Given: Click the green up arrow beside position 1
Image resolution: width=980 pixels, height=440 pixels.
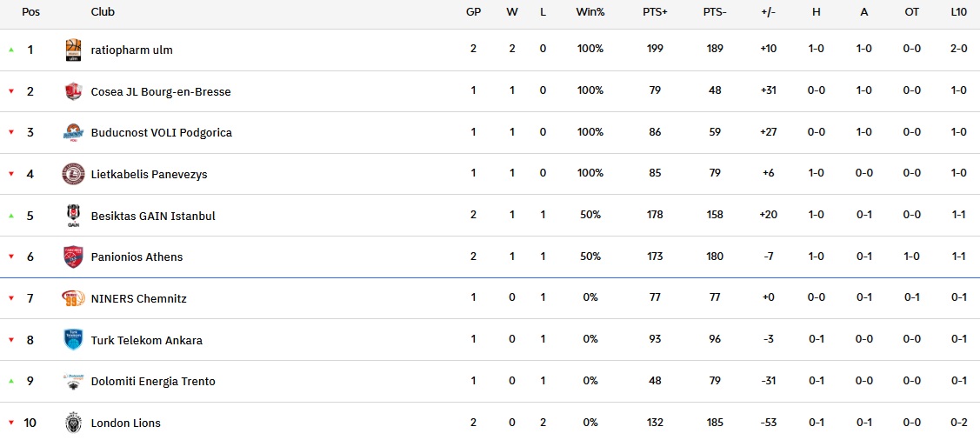Looking at the screenshot, I should pyautogui.click(x=11, y=50).
